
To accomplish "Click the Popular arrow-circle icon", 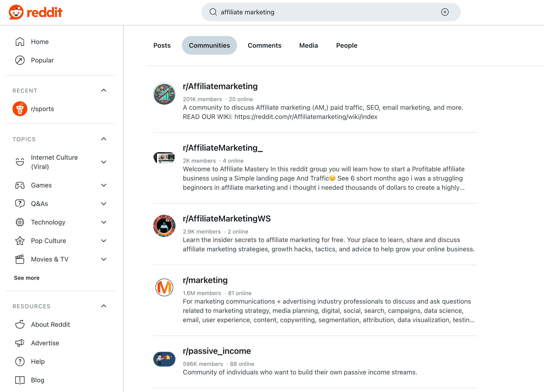I will click(20, 60).
